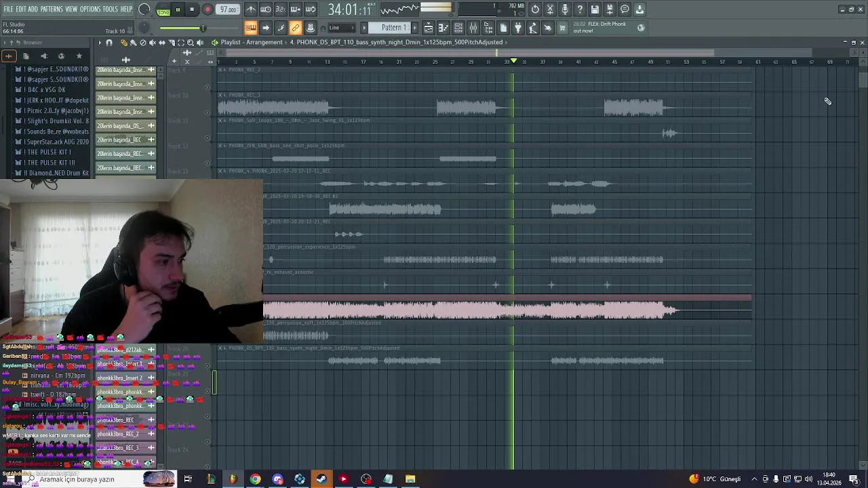Open the shopping cart content library icon
The width and height of the screenshot is (868, 488).
562,28
